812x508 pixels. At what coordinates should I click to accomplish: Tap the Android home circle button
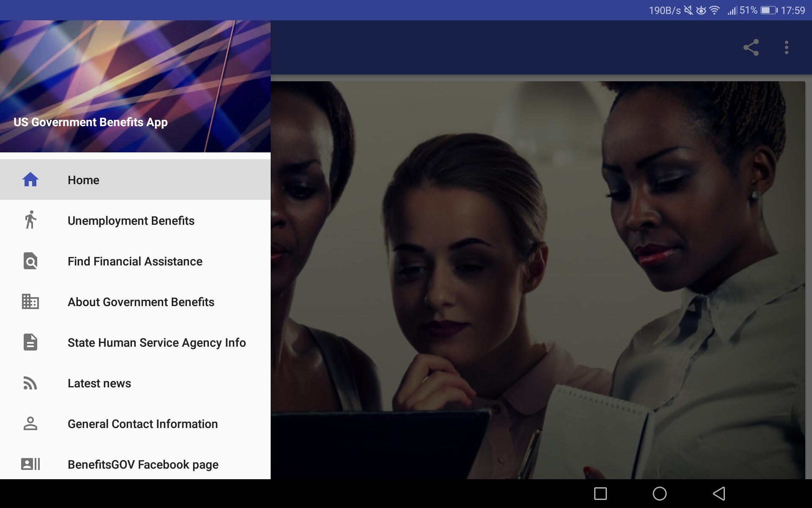[x=660, y=494]
